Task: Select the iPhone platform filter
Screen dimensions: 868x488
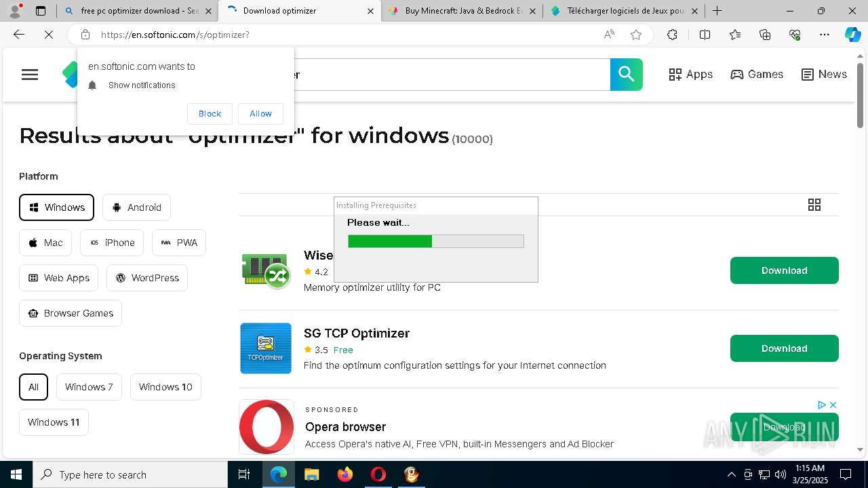Action: click(x=112, y=243)
